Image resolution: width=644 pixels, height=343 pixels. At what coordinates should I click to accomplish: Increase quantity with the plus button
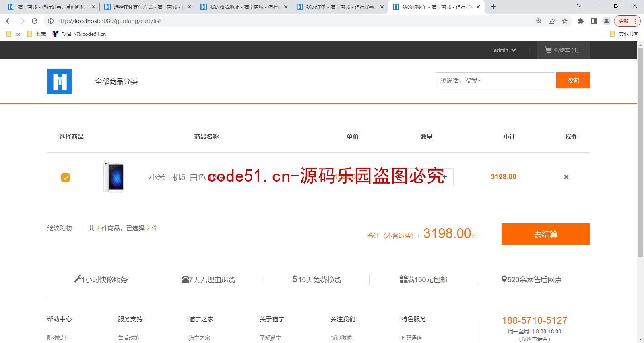point(444,177)
